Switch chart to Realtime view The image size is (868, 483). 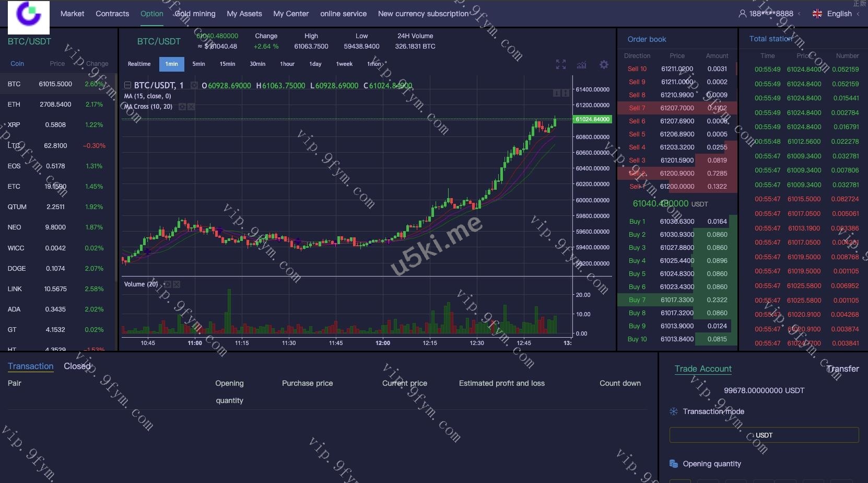[139, 64]
